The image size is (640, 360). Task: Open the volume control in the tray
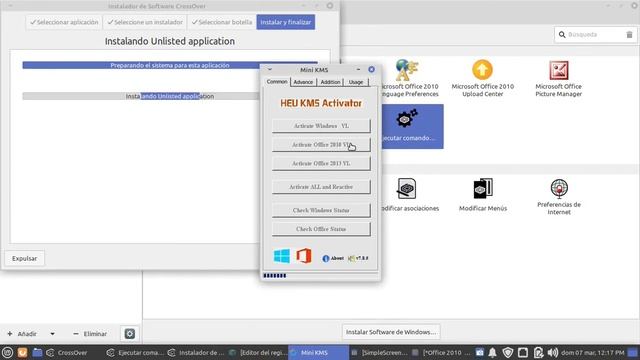point(553,353)
